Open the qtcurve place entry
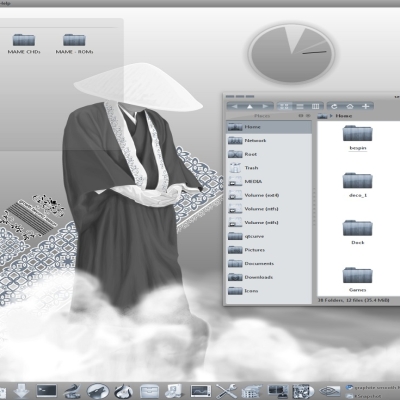Image resolution: width=400 pixels, height=400 pixels. [269, 236]
